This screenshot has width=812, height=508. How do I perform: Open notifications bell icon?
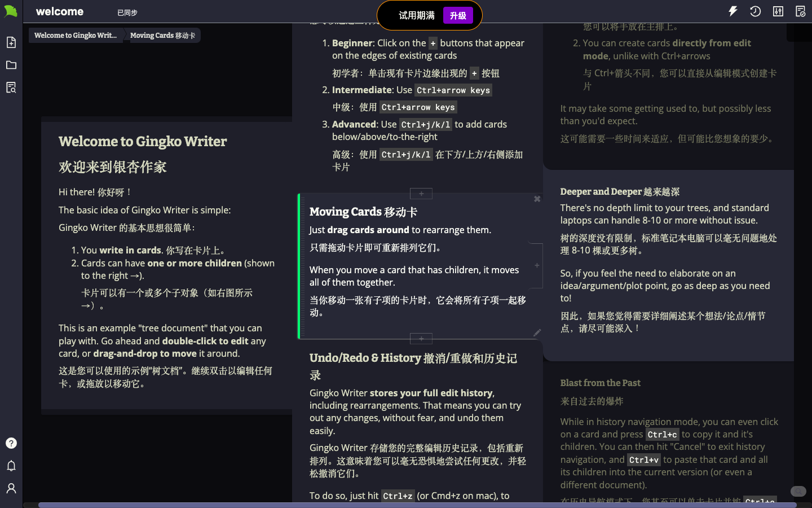[11, 466]
